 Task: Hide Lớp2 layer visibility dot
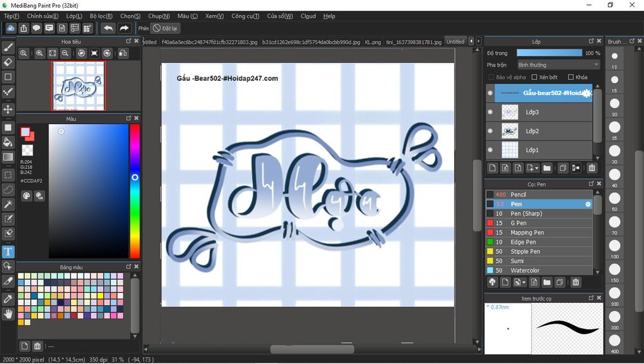[x=490, y=131]
